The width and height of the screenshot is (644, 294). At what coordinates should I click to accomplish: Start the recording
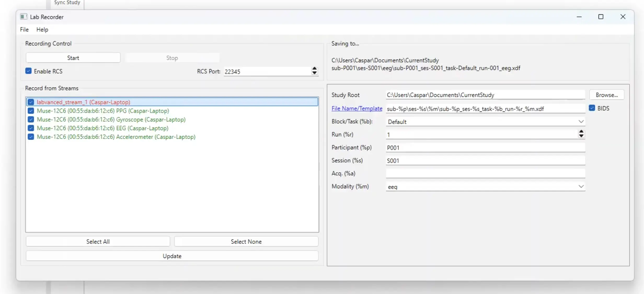[73, 58]
